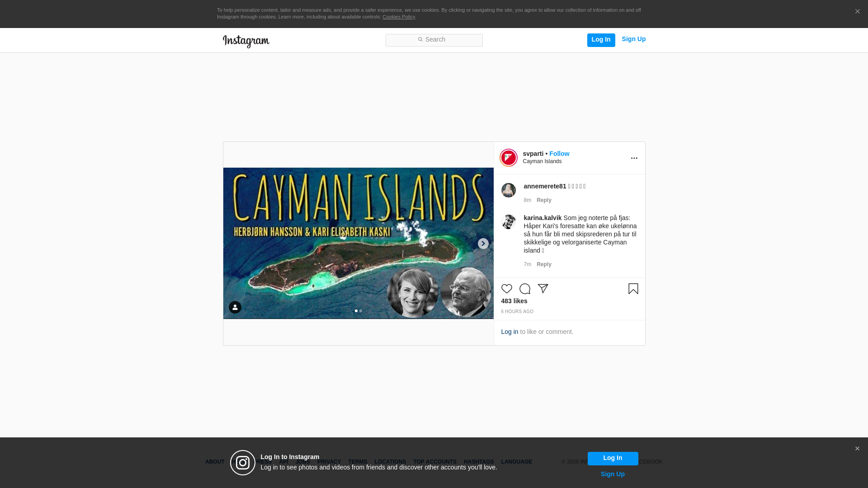The height and width of the screenshot is (488, 868).
Task: Open svparti profile avatar
Action: click(509, 158)
